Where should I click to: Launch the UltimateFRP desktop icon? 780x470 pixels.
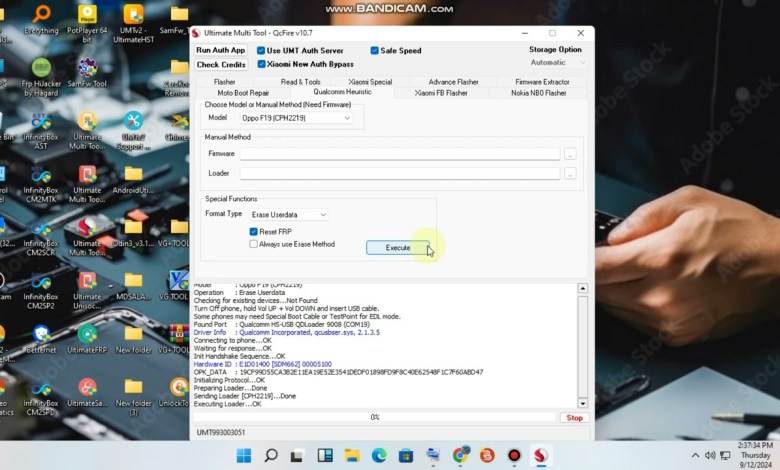click(x=87, y=339)
